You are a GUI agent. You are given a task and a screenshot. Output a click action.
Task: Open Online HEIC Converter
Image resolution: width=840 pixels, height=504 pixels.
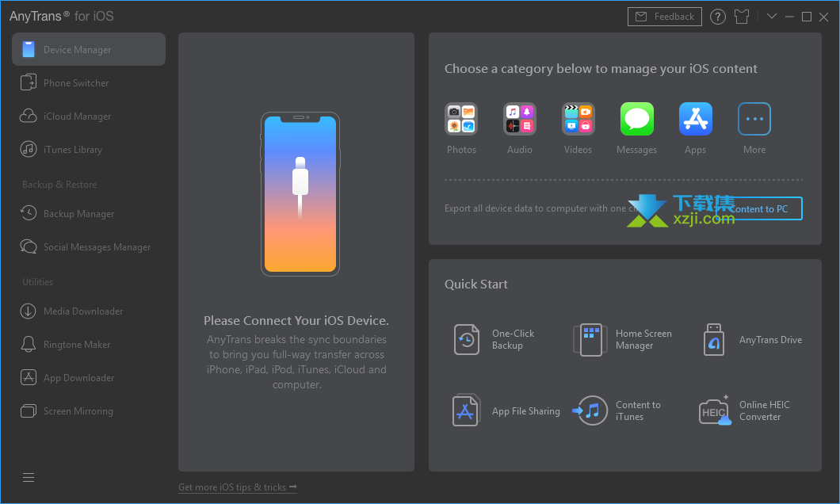pos(745,410)
